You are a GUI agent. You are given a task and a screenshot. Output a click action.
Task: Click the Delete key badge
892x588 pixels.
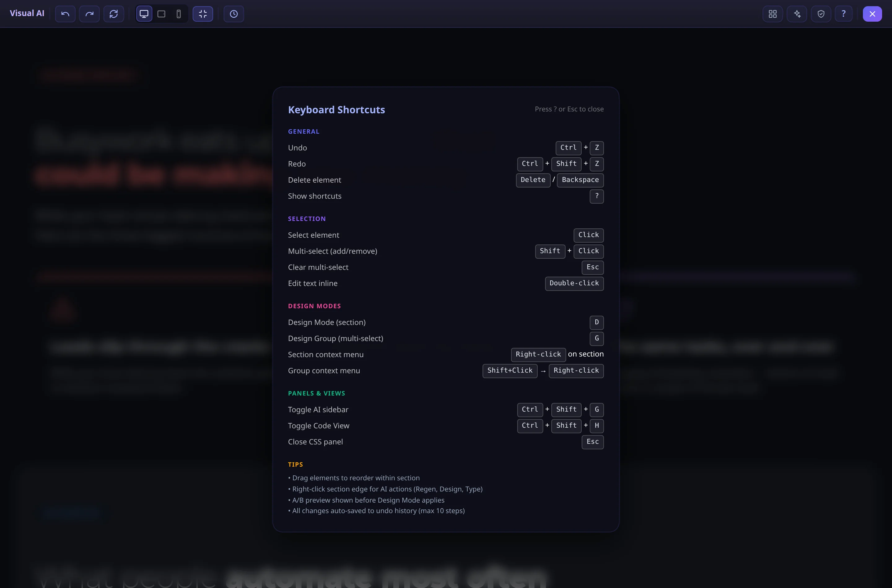(x=533, y=180)
